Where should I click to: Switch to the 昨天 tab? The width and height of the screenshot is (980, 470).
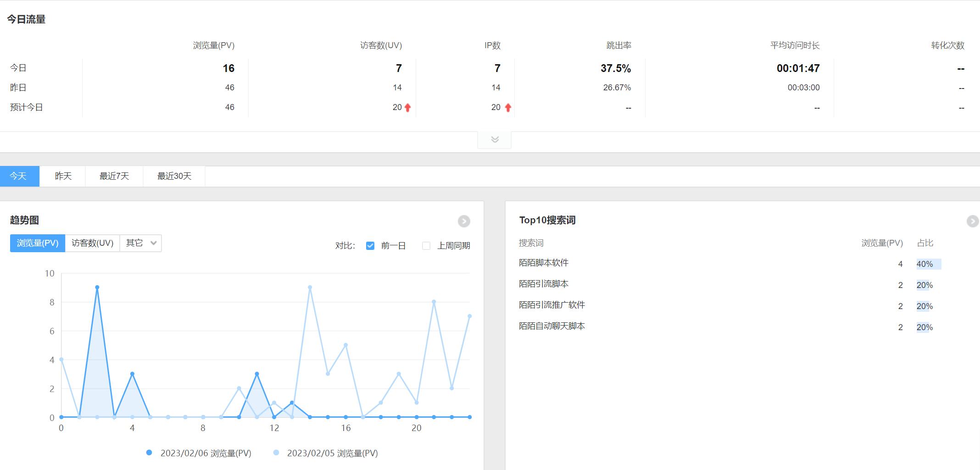point(63,176)
